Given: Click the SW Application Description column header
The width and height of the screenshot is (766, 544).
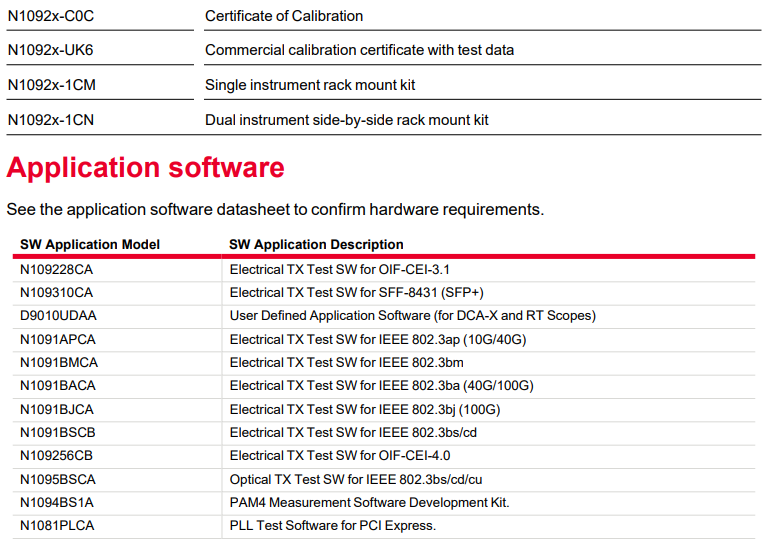Looking at the screenshot, I should click(316, 244).
